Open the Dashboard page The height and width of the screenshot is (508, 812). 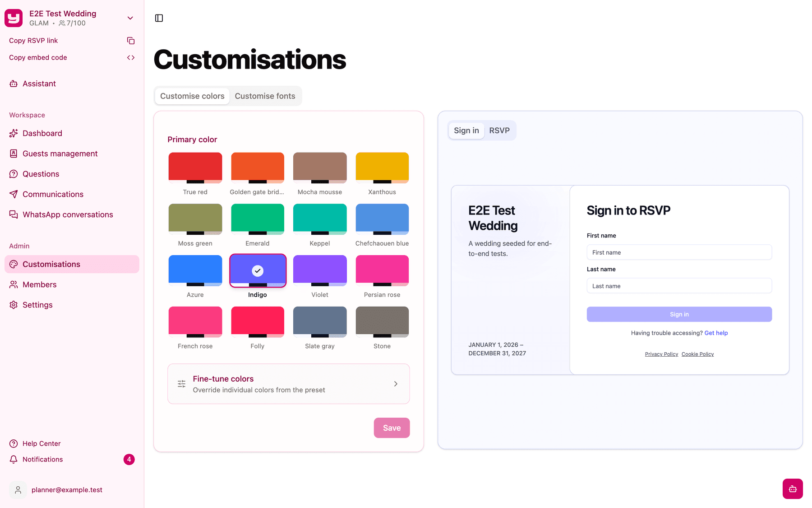[72, 133]
